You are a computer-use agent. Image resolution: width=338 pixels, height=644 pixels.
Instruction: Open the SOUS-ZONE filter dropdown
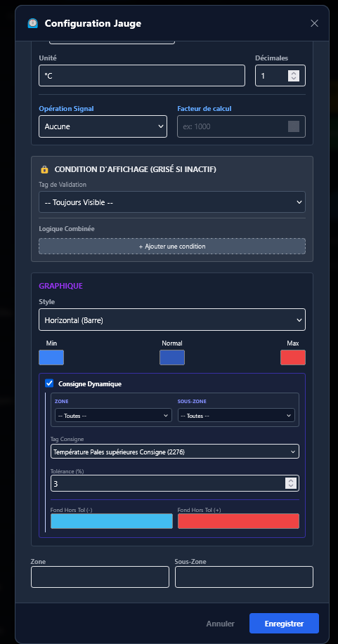(x=236, y=416)
